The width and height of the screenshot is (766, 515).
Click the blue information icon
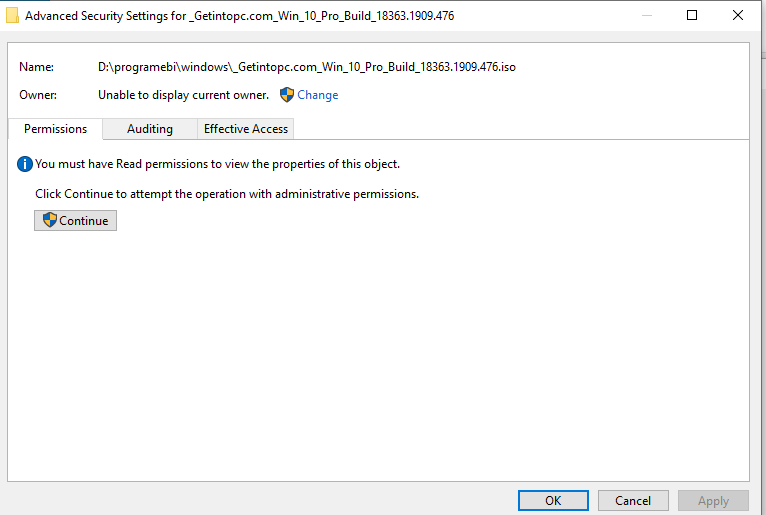click(x=24, y=164)
